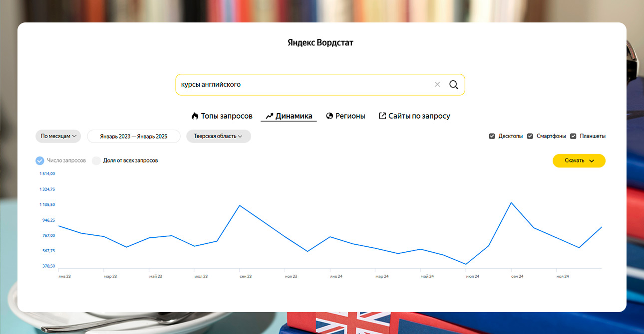Uncheck the Десктопы checkbox
The height and width of the screenshot is (334, 644).
click(492, 136)
